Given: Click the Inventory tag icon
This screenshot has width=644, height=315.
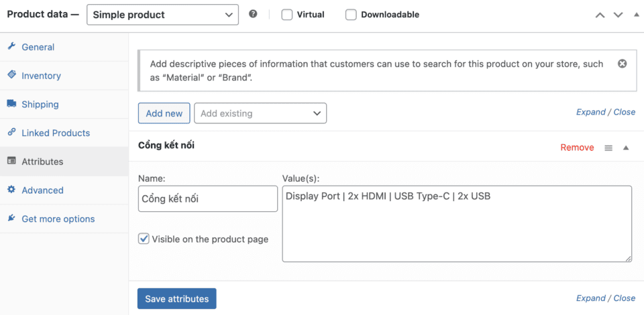Looking at the screenshot, I should coord(11,75).
